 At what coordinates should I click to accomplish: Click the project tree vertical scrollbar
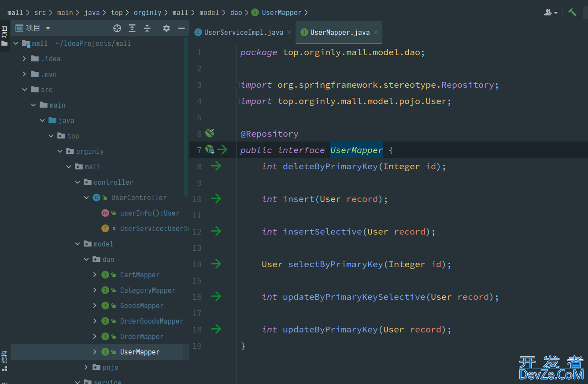click(x=186, y=116)
